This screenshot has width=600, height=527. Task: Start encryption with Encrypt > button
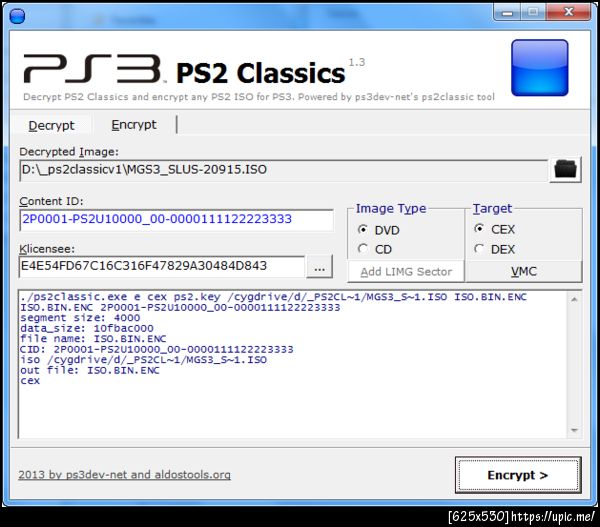point(518,475)
